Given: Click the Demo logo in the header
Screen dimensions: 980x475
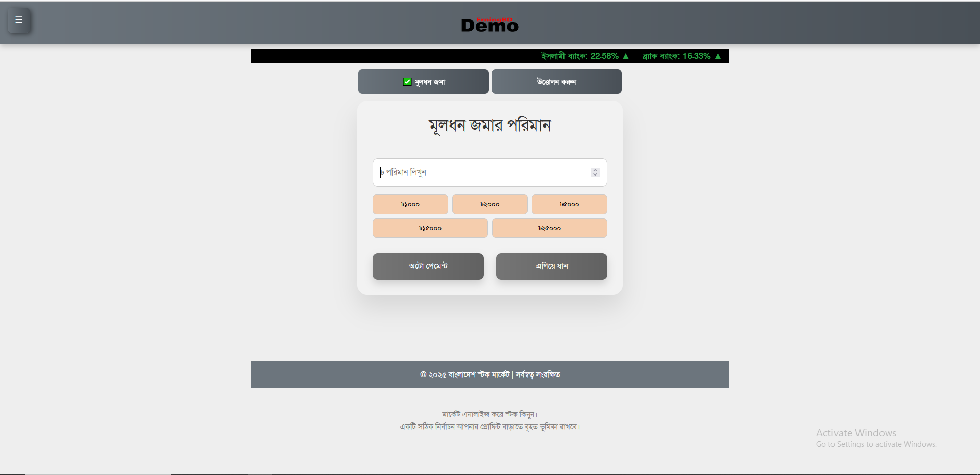Looking at the screenshot, I should click(489, 24).
